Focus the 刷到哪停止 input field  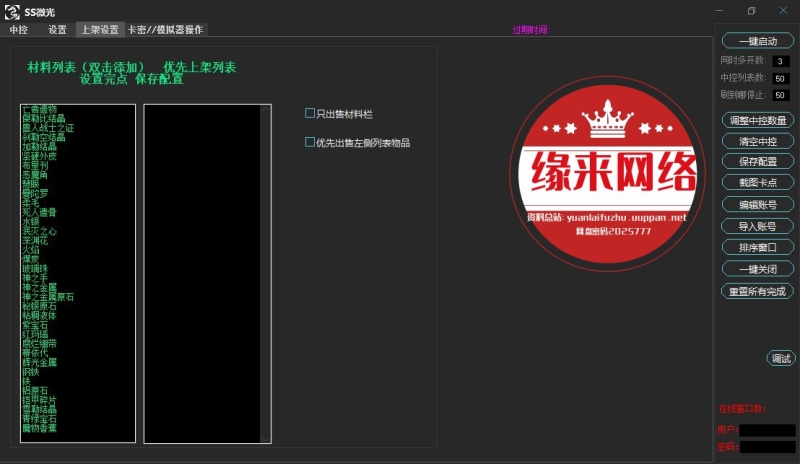click(780, 95)
